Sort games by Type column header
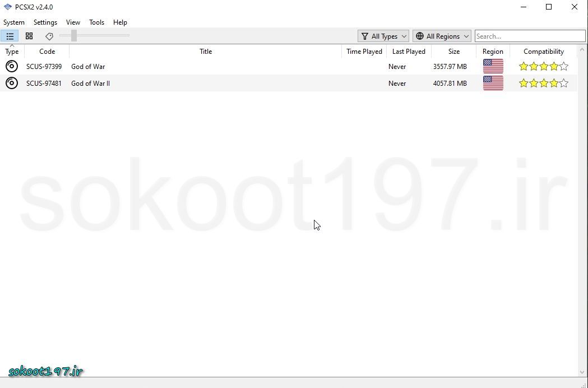 tap(12, 52)
